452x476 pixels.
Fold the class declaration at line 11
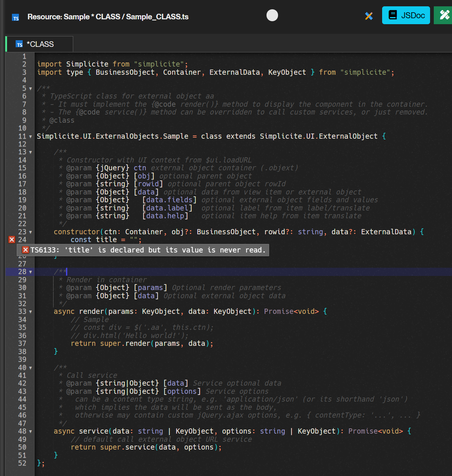tap(30, 136)
